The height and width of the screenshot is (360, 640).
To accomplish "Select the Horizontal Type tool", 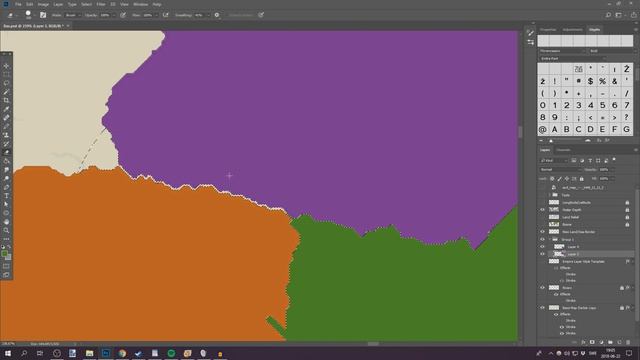I will (6, 196).
